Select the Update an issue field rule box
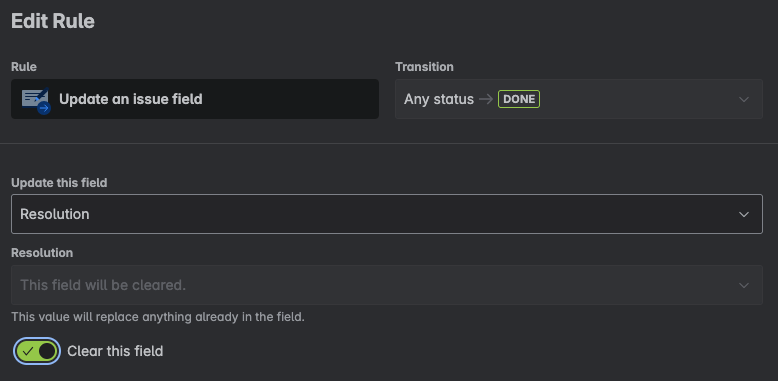Image resolution: width=778 pixels, height=381 pixels. [x=195, y=99]
